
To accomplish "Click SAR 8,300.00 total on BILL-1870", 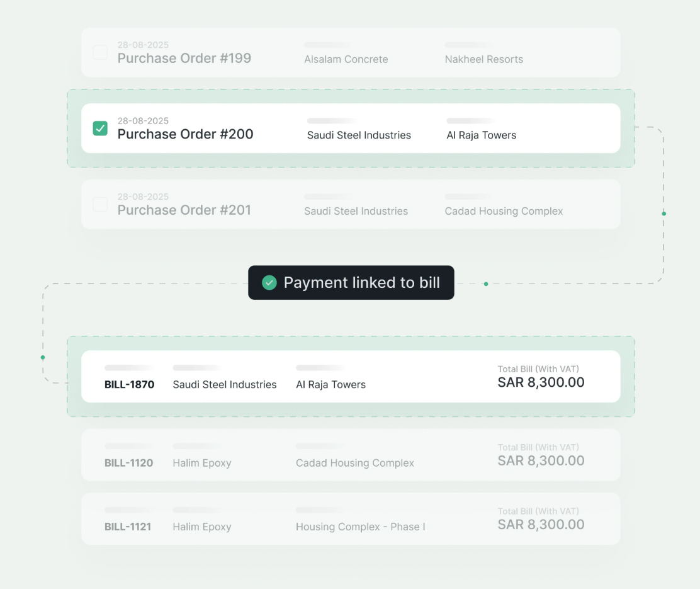I will [541, 382].
